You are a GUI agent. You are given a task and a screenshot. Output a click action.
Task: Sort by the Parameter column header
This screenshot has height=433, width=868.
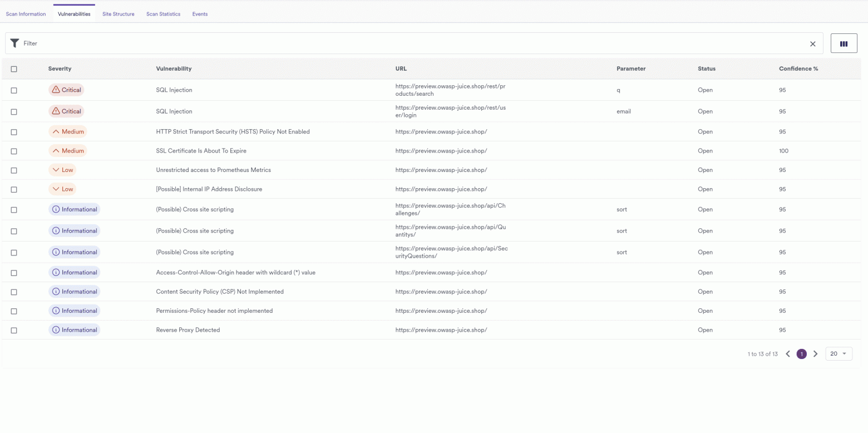point(631,69)
